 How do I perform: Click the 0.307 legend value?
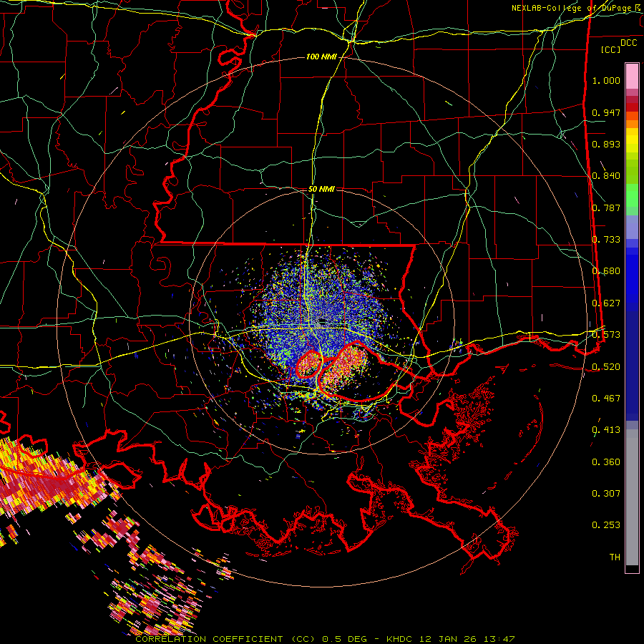click(x=606, y=494)
